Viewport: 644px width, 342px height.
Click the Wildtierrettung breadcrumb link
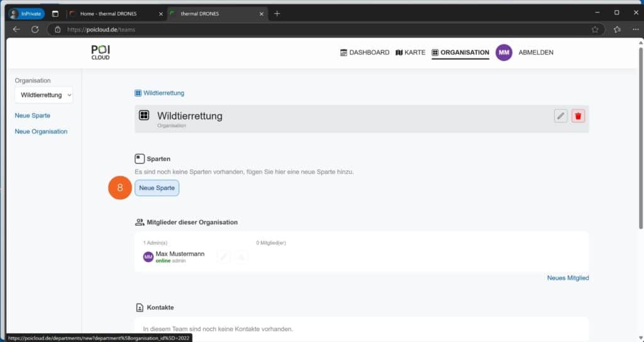(x=164, y=93)
